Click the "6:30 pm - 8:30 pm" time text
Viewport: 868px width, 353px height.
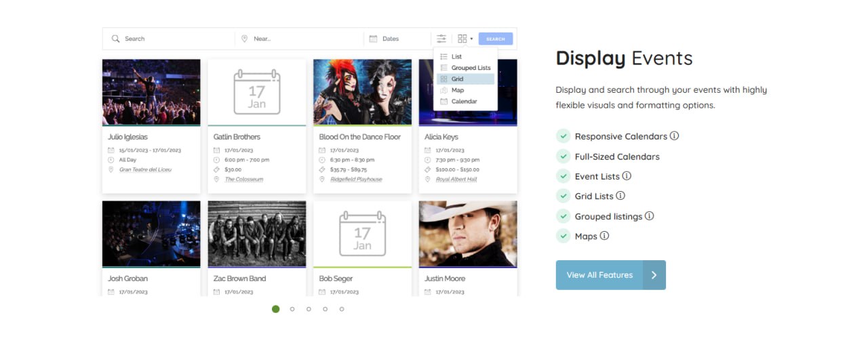pos(353,160)
